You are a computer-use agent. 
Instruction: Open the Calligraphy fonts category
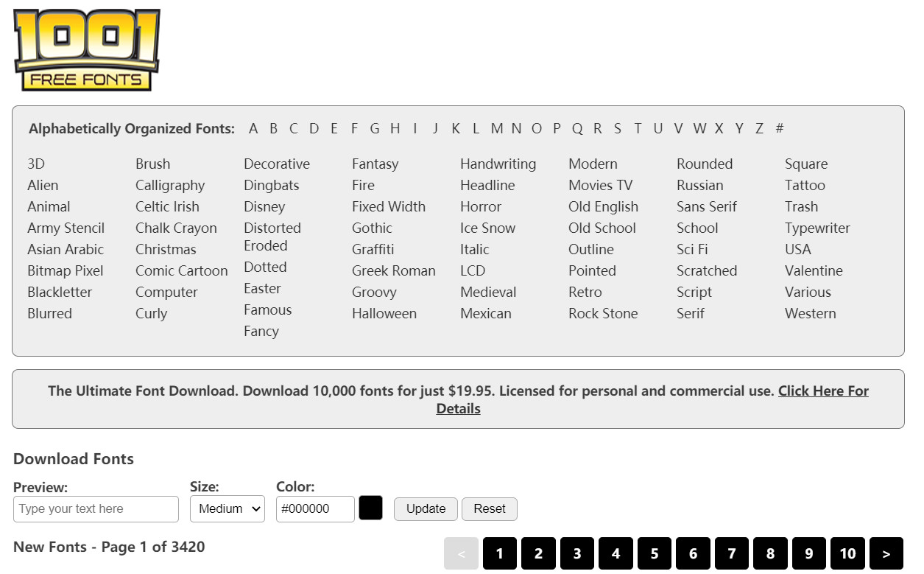tap(170, 185)
